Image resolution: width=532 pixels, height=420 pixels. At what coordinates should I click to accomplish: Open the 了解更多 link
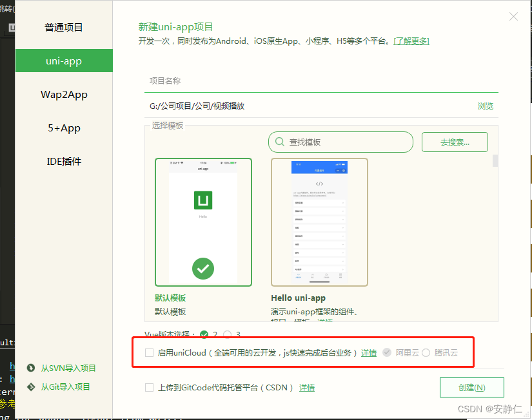click(411, 40)
